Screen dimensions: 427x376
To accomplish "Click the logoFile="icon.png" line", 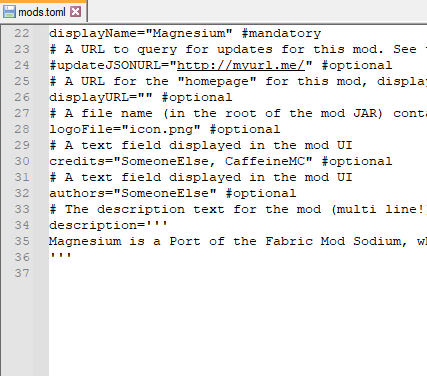I will point(165,129).
